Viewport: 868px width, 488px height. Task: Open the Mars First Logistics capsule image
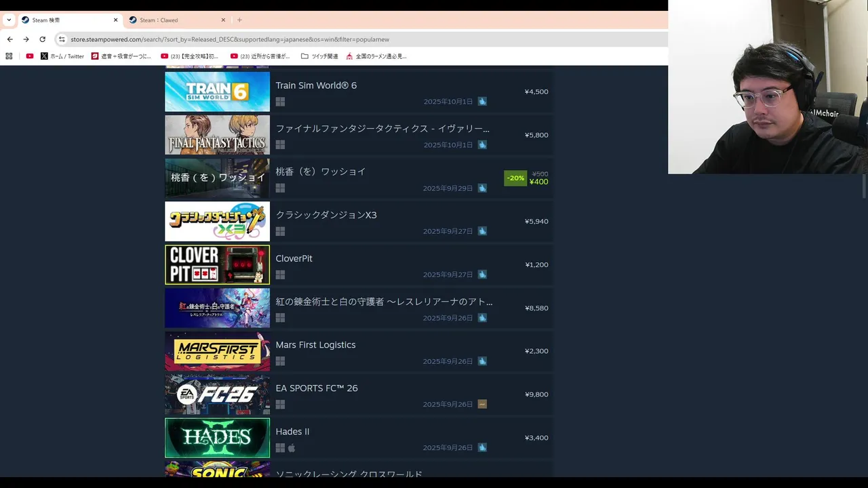pyautogui.click(x=217, y=351)
